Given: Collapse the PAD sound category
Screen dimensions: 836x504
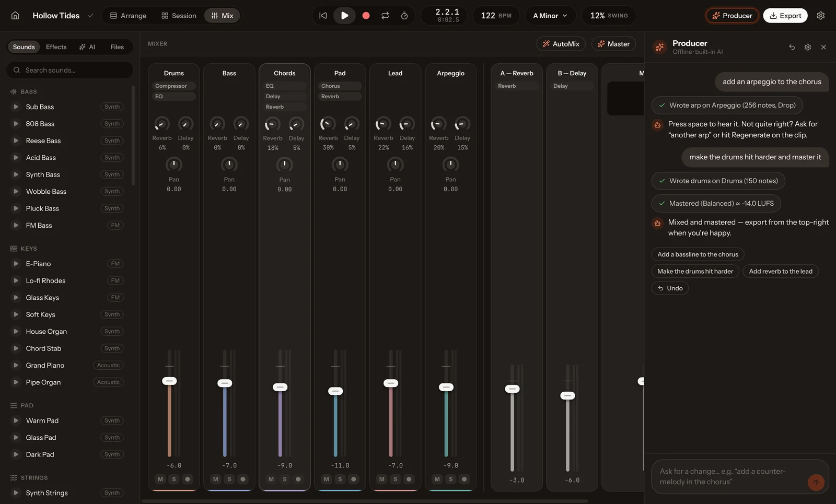Looking at the screenshot, I should tap(22, 405).
